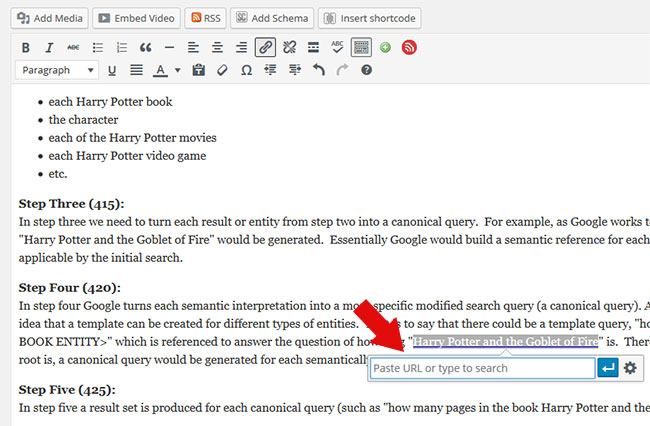This screenshot has width=650, height=426.
Task: Insert a horizontal line
Action: tap(169, 48)
